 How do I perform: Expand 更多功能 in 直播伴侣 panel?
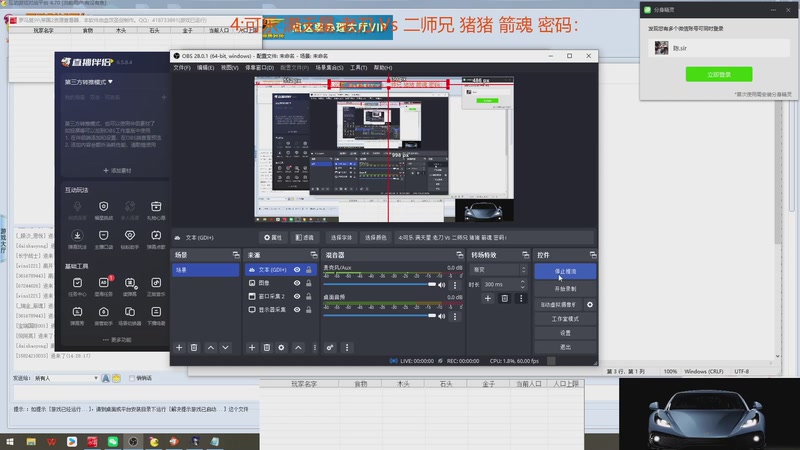(x=117, y=340)
